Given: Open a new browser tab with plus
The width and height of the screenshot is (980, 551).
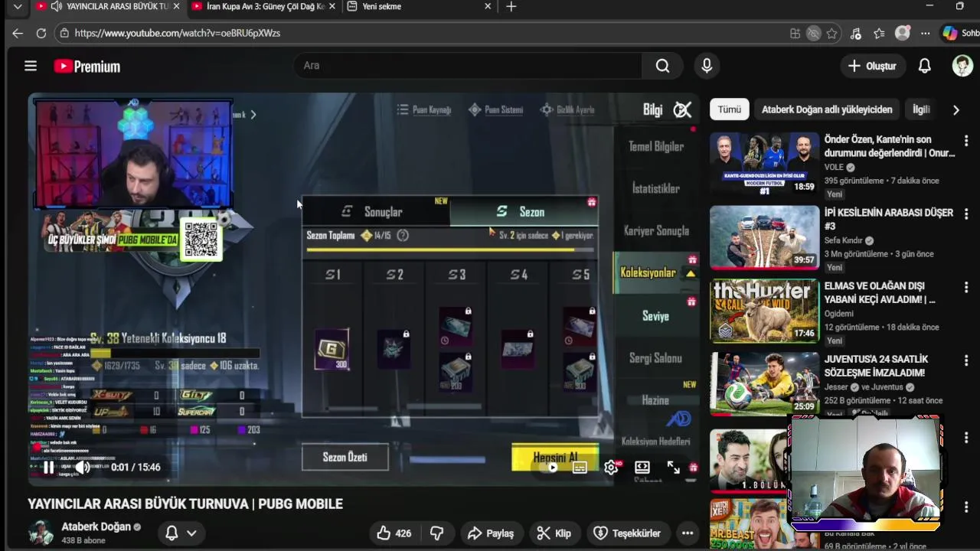Looking at the screenshot, I should 511,6.
